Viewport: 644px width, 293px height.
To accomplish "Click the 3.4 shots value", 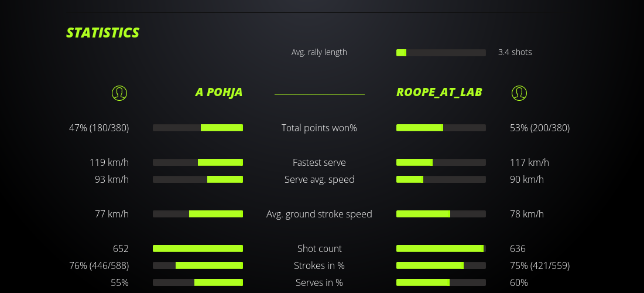I will (515, 52).
